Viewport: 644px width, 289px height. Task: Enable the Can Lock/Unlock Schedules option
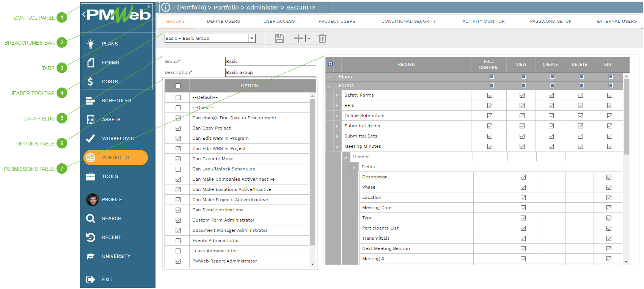178,169
